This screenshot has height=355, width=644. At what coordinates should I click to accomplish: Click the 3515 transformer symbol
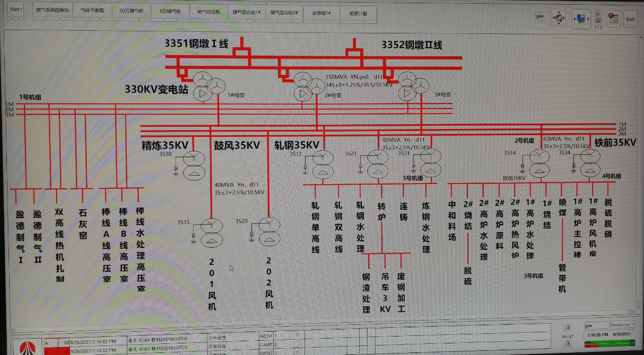pos(211,232)
